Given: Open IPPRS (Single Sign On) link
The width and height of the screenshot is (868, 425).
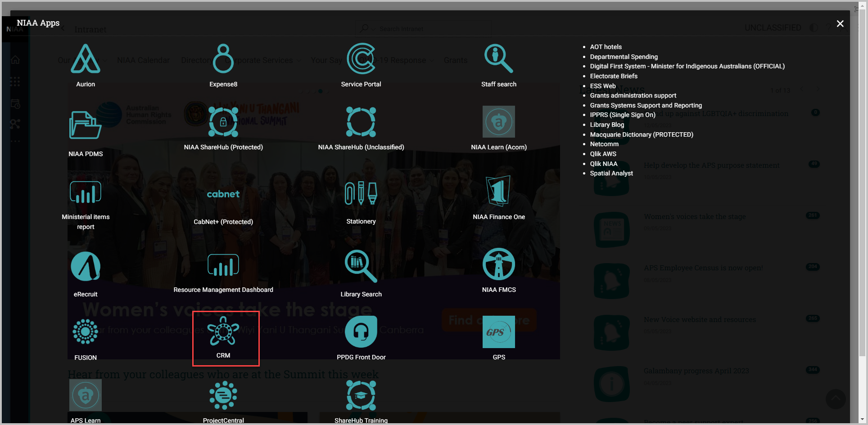Looking at the screenshot, I should point(623,115).
